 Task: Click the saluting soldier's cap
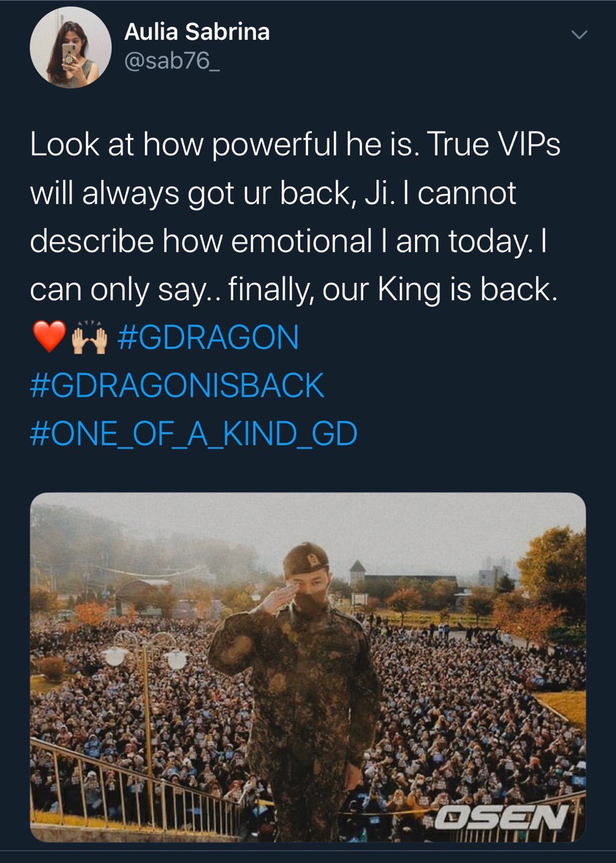tap(305, 559)
